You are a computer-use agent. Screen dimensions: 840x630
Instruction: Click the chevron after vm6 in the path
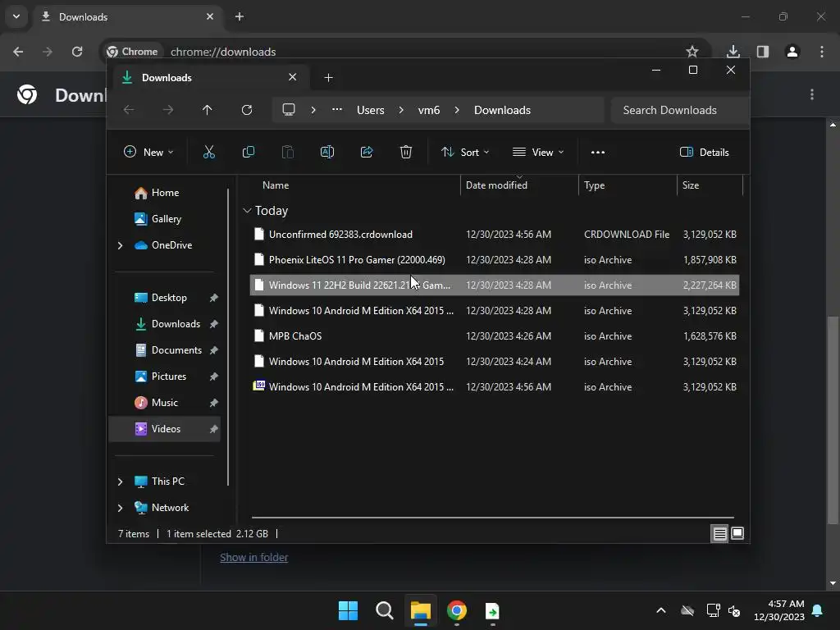(456, 110)
